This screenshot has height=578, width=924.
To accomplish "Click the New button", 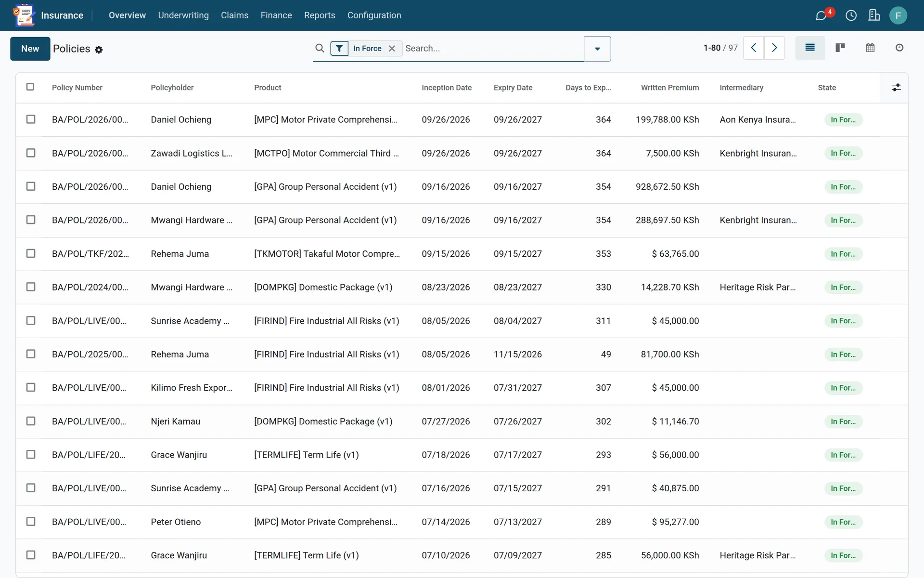I will point(30,49).
